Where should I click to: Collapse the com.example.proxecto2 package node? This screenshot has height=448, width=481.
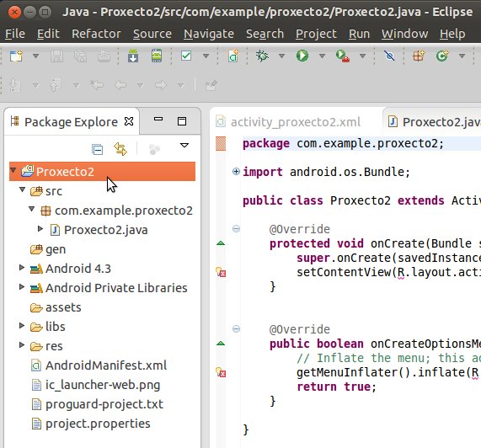coord(32,209)
